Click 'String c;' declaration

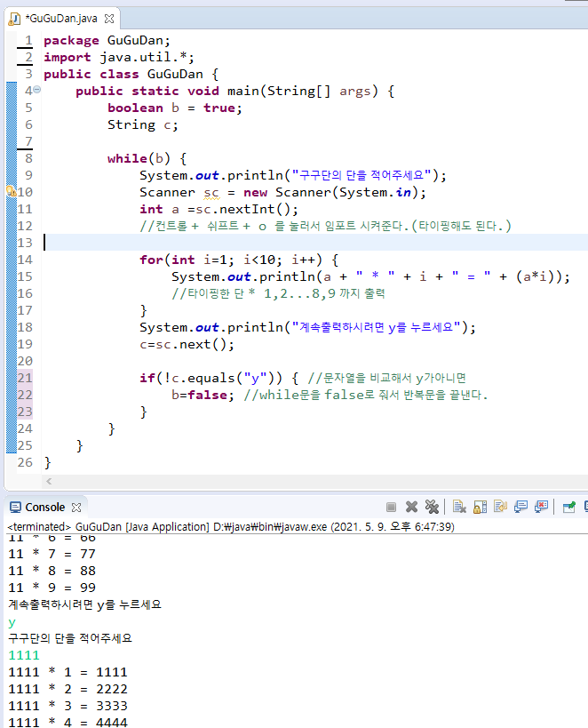(143, 124)
